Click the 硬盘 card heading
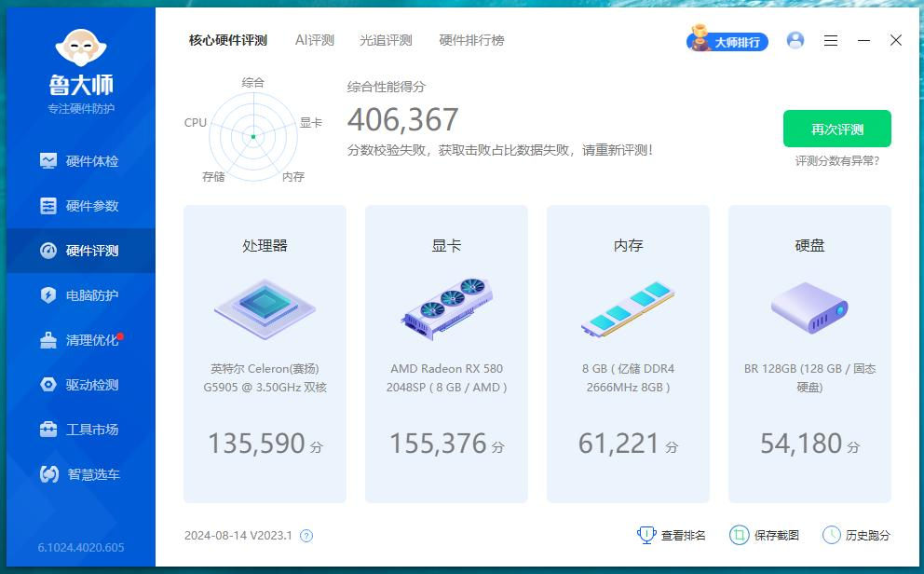Screen dimensions: 924x574 [x=809, y=245]
